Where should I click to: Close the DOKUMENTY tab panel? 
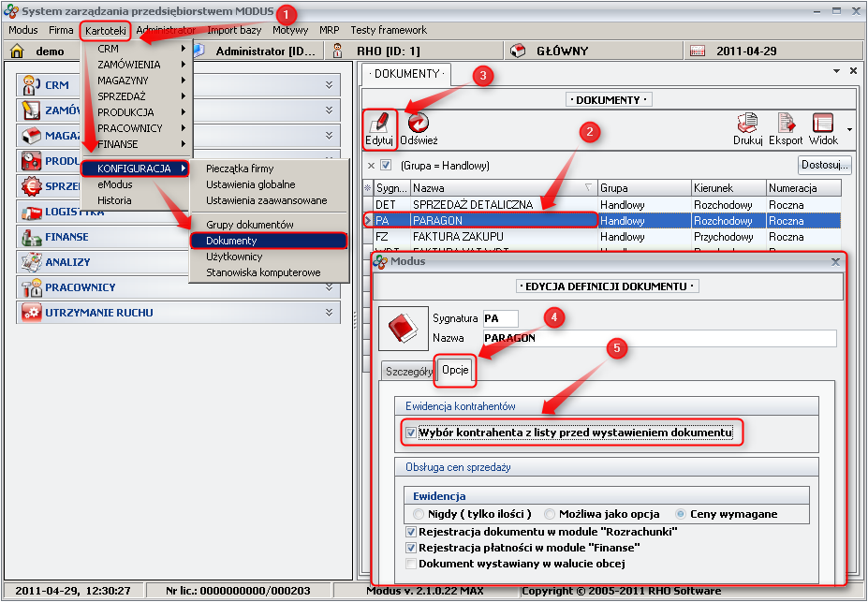[x=854, y=71]
